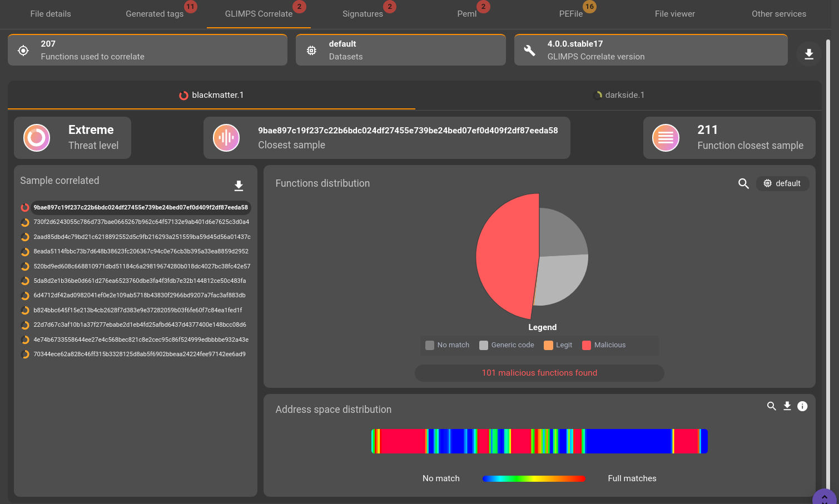Download the Address space distribution
839x504 pixels.
pos(787,406)
